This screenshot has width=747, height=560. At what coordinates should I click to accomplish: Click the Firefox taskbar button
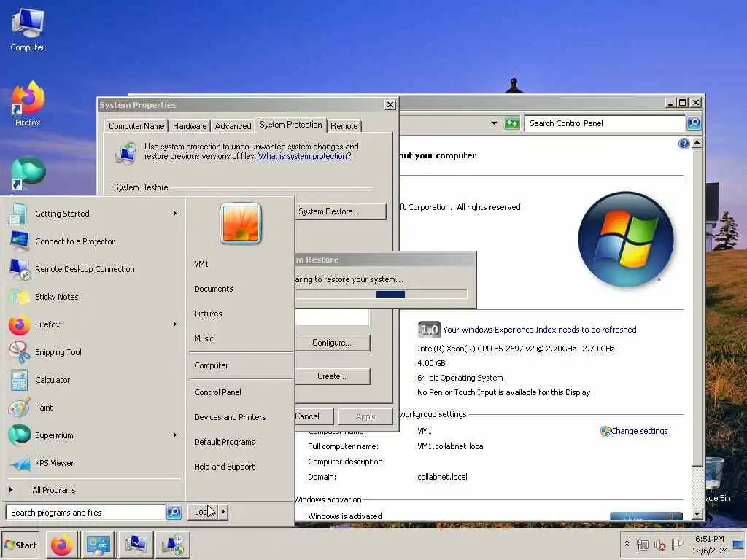point(62,545)
